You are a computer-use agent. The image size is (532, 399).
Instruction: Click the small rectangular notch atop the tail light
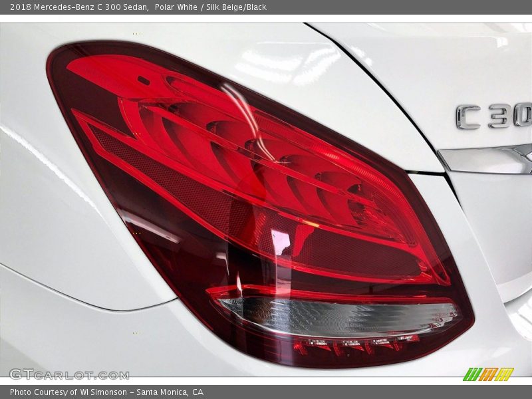coord(143,80)
